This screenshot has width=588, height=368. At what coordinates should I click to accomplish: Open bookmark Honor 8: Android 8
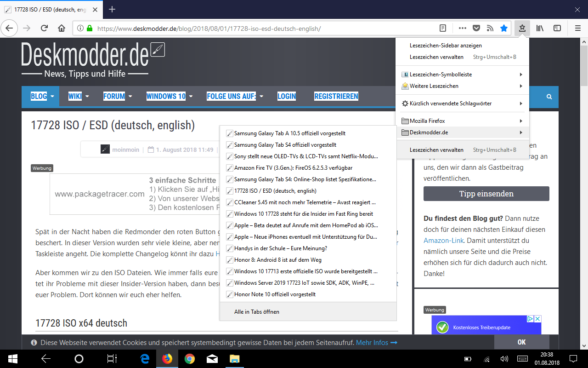click(308, 260)
